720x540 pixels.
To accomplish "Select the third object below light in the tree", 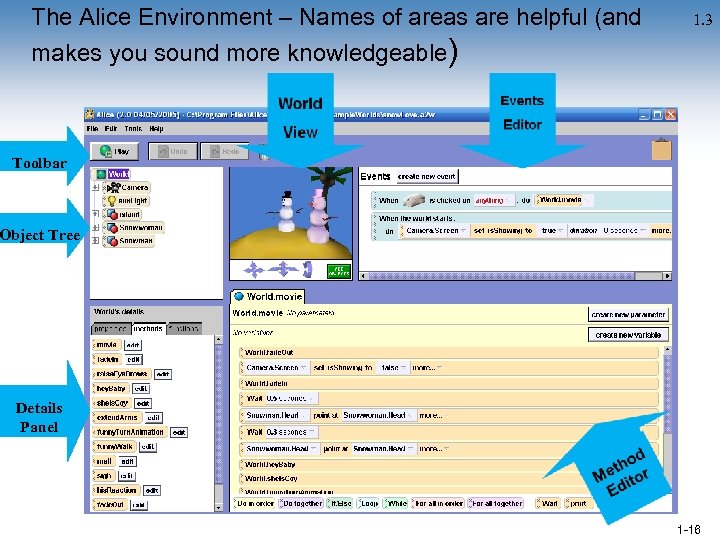I will (x=129, y=241).
